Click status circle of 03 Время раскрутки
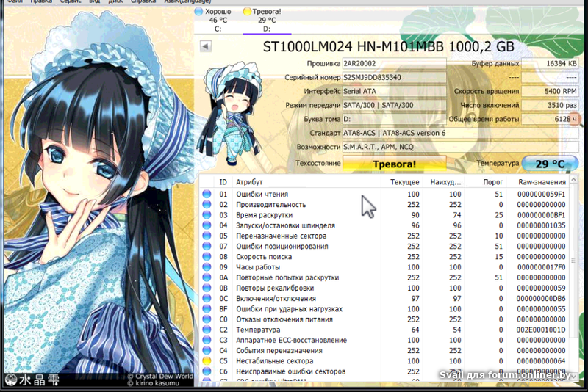This screenshot has height=392, width=588. pyautogui.click(x=207, y=215)
